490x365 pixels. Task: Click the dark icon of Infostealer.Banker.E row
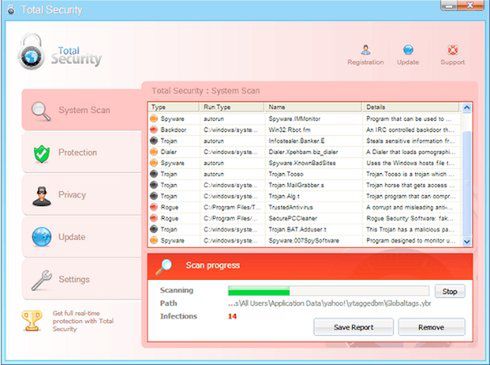pos(154,141)
